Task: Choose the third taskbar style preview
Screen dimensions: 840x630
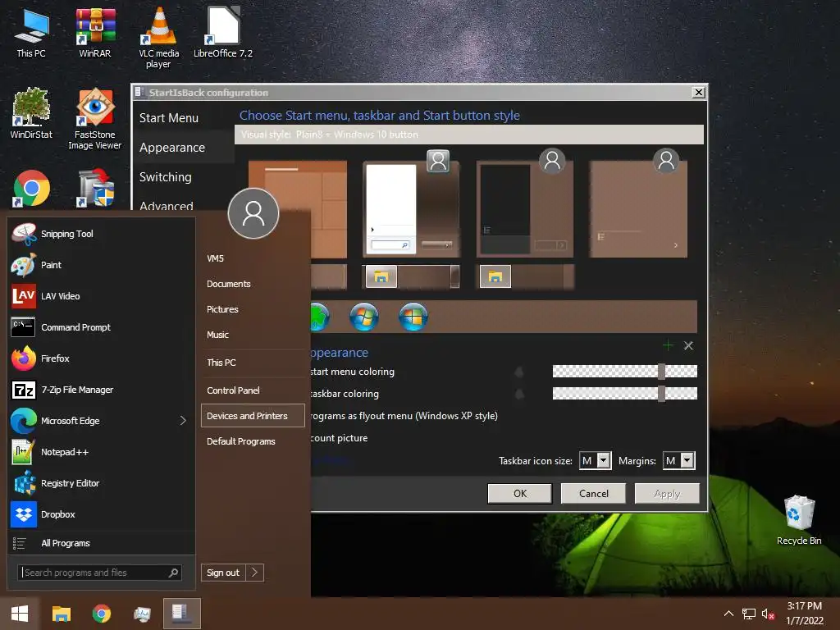Action: coord(525,276)
